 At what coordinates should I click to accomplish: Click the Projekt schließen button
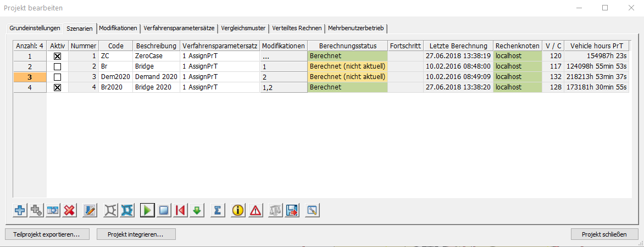[604, 234]
